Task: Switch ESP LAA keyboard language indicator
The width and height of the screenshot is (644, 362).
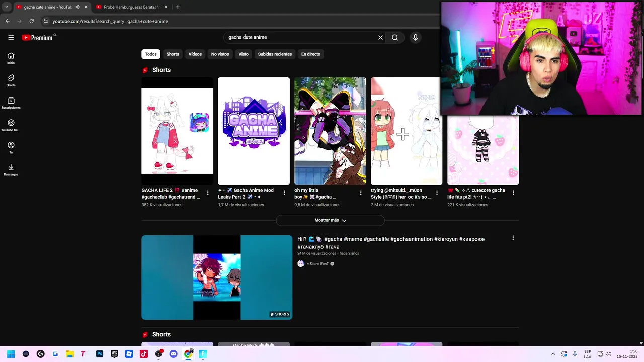Action: click(x=588, y=354)
